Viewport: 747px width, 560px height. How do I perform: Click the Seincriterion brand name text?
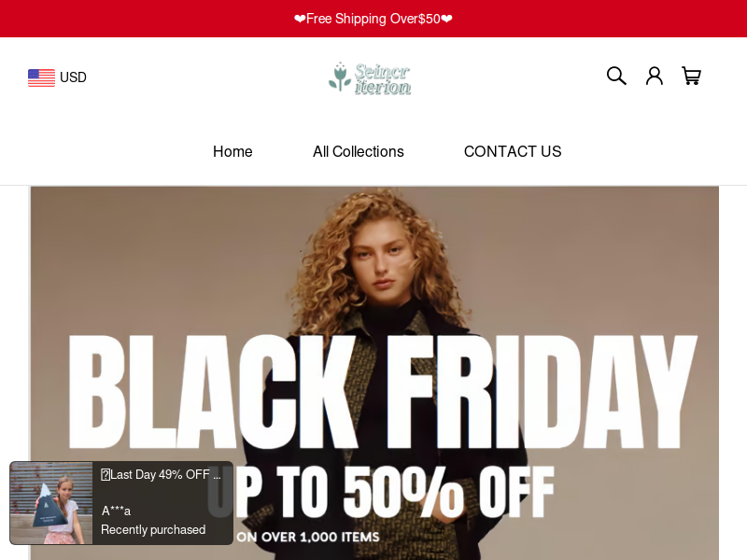[x=383, y=79]
